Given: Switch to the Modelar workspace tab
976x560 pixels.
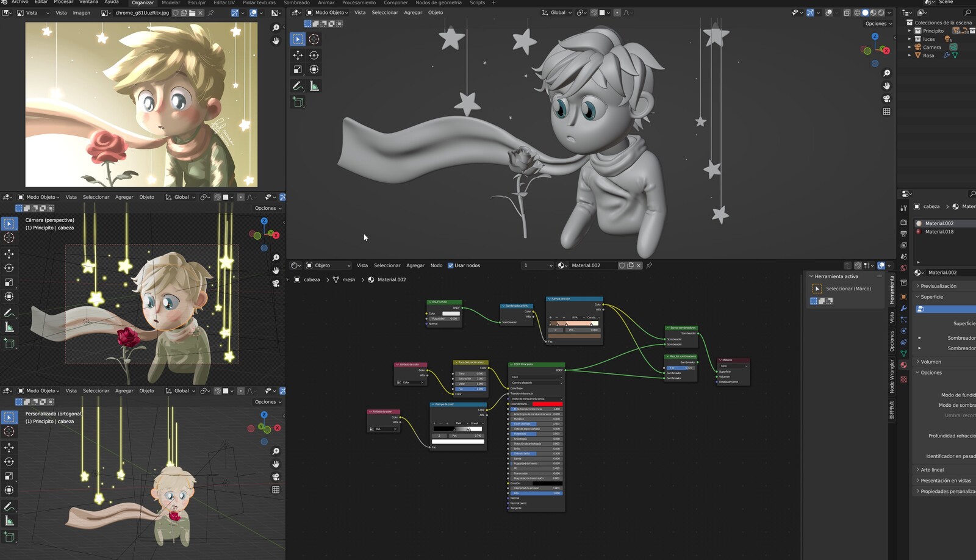Looking at the screenshot, I should pos(171,2).
